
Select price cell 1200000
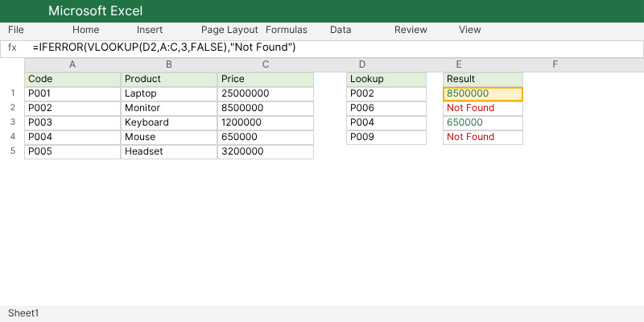(266, 123)
